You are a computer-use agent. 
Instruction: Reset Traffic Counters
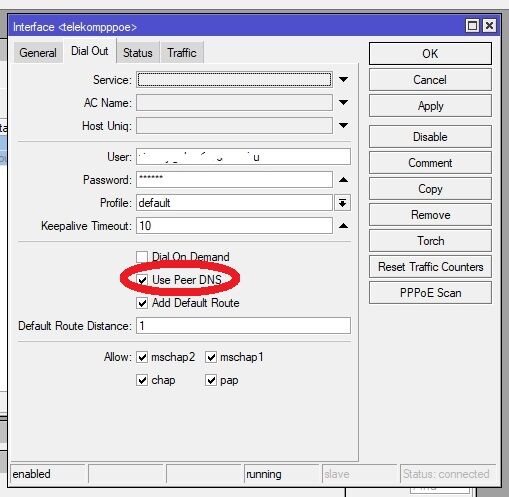click(x=430, y=267)
